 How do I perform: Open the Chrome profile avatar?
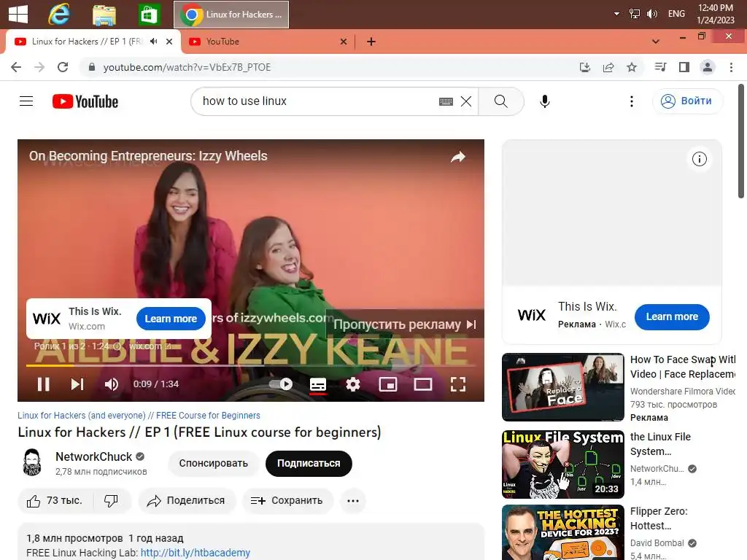708,67
